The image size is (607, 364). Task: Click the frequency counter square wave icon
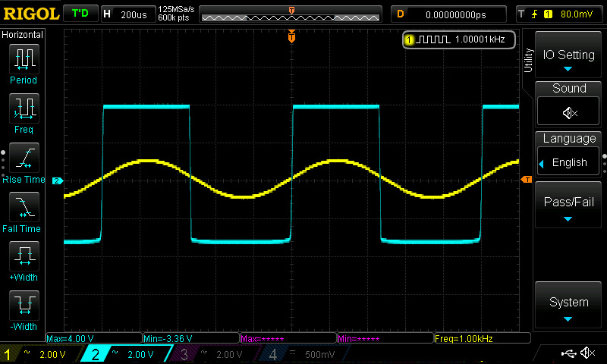tap(432, 39)
